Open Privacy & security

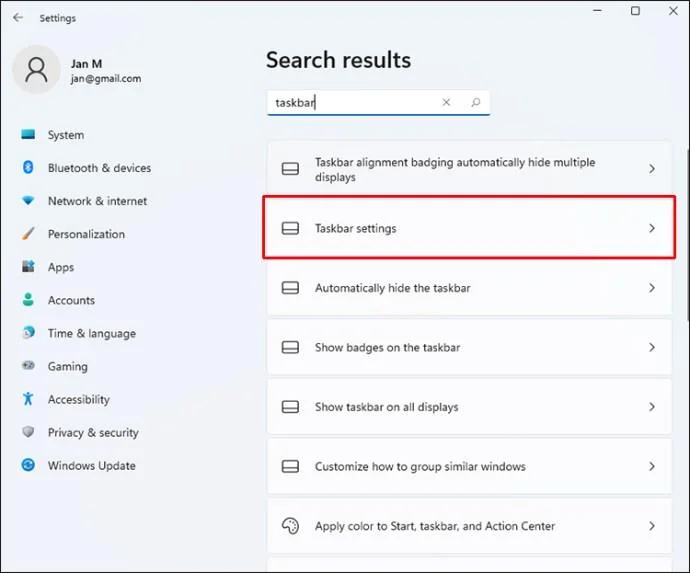click(x=93, y=432)
